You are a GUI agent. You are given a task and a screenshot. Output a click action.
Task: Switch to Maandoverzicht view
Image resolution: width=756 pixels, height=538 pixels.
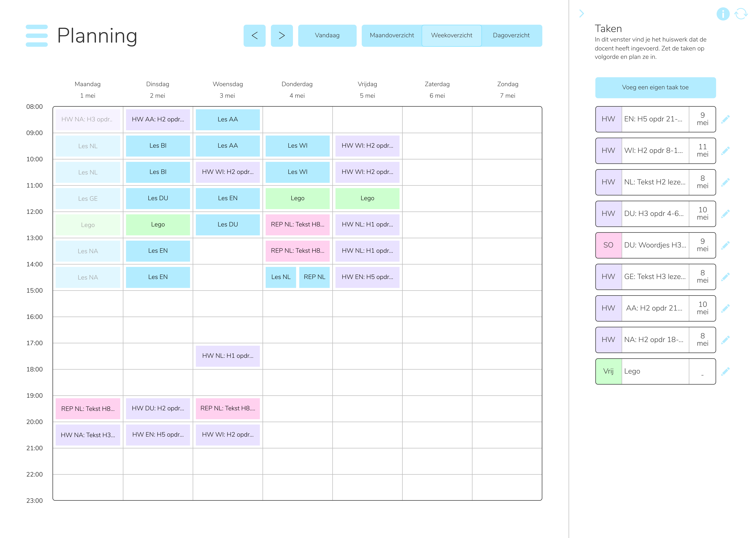coord(392,35)
